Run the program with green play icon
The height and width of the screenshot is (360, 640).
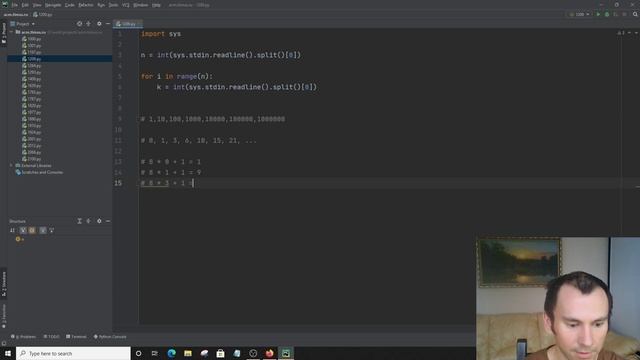[x=598, y=14]
